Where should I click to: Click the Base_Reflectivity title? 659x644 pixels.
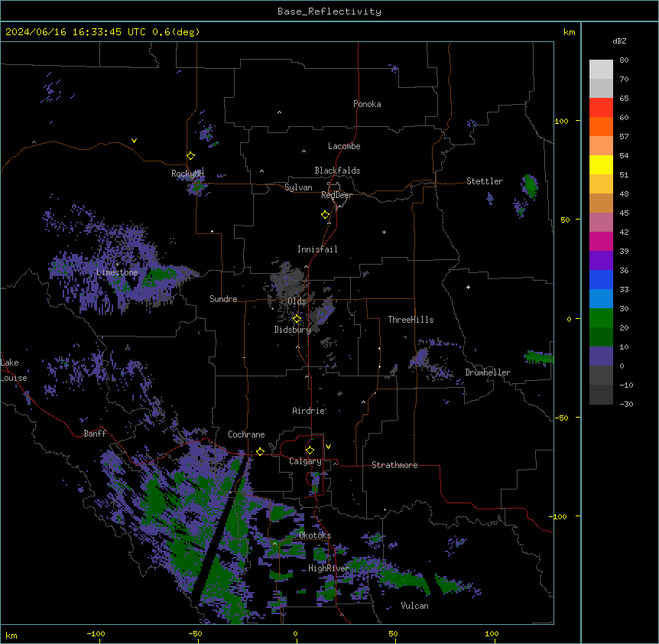pos(329,11)
